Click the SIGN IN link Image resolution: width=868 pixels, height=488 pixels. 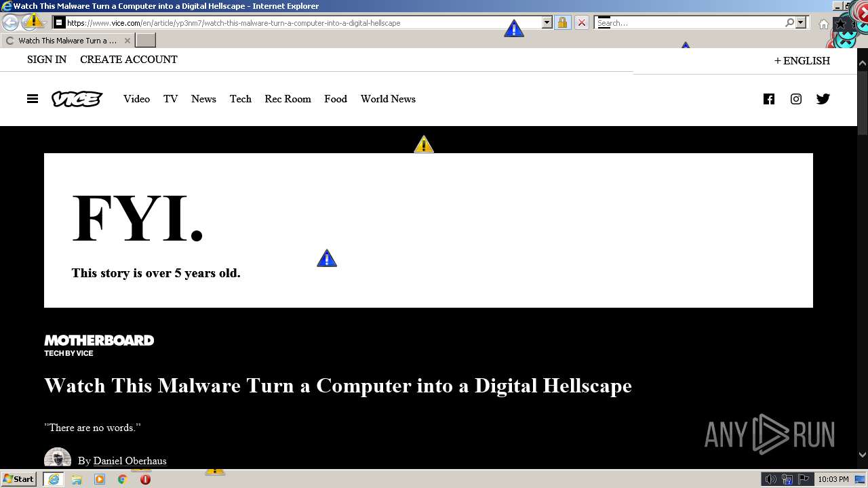coord(47,60)
